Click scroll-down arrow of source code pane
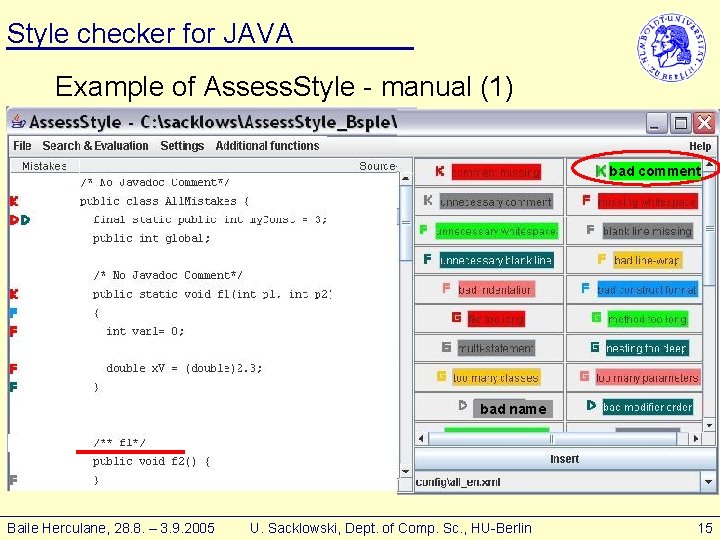720x540 pixels. (405, 472)
